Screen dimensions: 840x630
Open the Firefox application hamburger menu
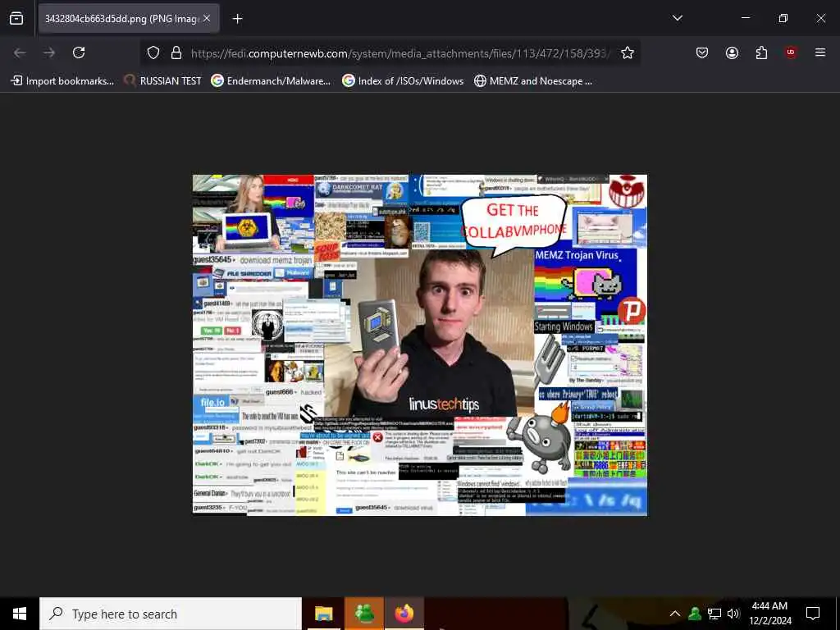[x=820, y=52]
